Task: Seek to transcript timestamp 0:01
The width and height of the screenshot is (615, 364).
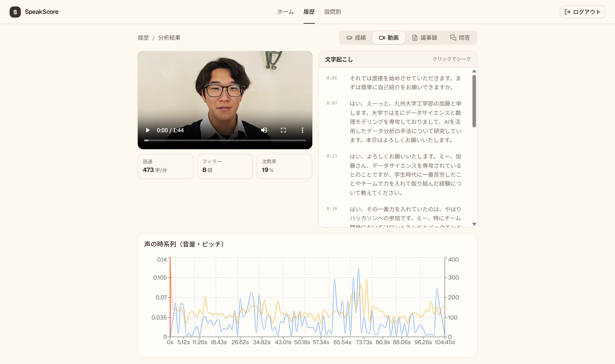Action: (332, 78)
